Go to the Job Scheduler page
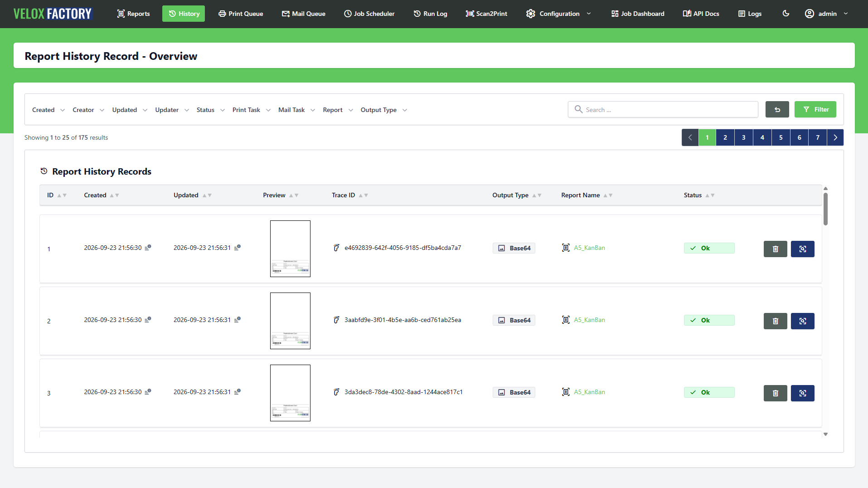 click(x=369, y=14)
